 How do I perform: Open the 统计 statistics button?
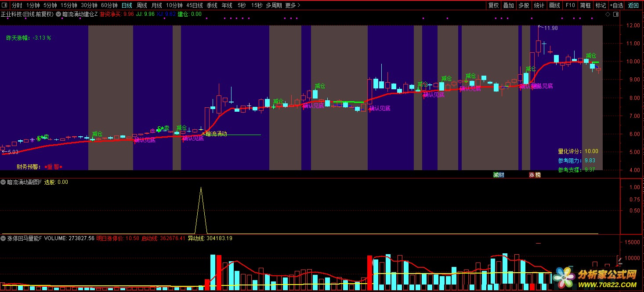[539, 5]
